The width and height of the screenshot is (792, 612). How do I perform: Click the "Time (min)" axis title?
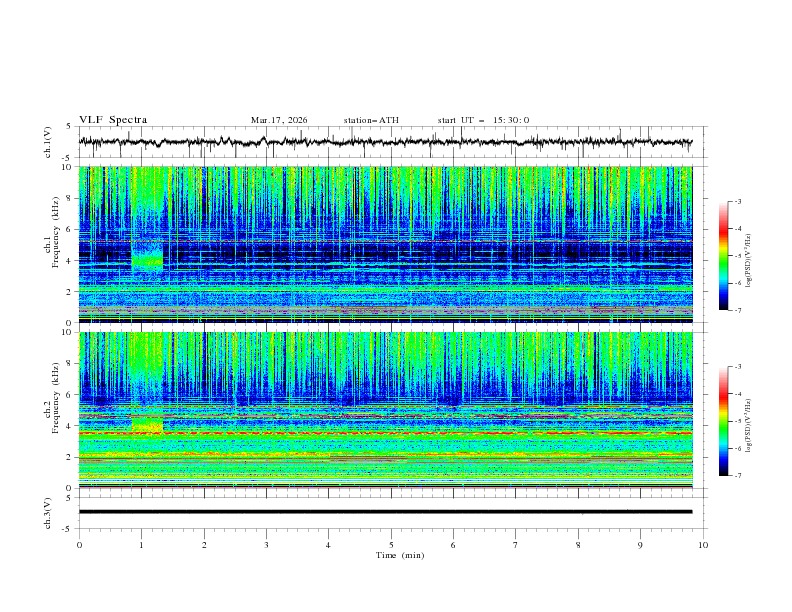(x=400, y=555)
